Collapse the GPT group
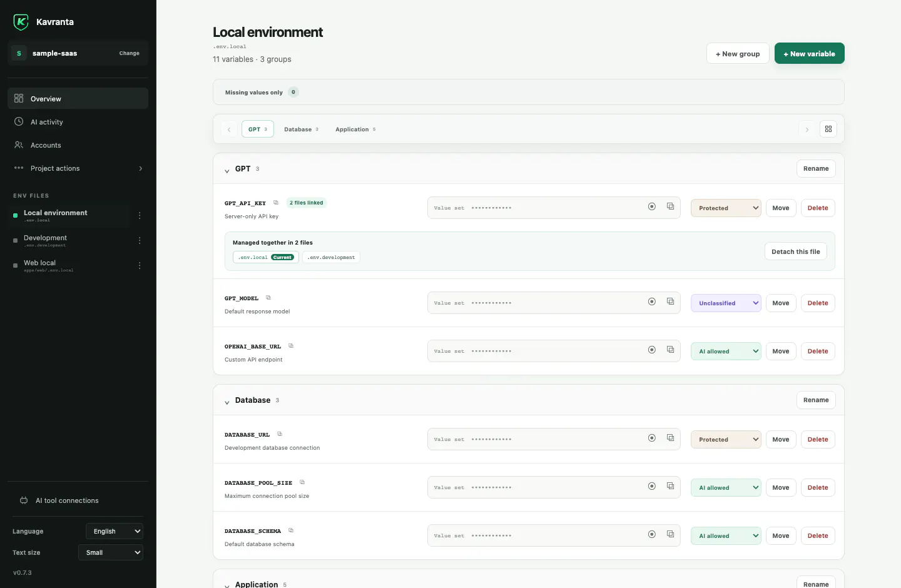Image resolution: width=901 pixels, height=588 pixels. point(227,170)
